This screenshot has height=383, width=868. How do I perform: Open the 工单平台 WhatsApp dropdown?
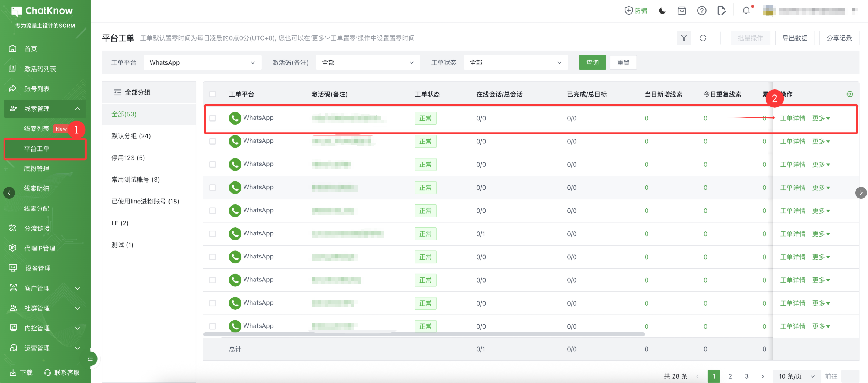point(202,62)
